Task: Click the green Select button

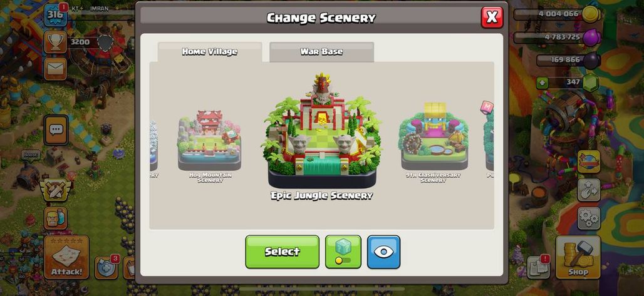Action: point(282,252)
